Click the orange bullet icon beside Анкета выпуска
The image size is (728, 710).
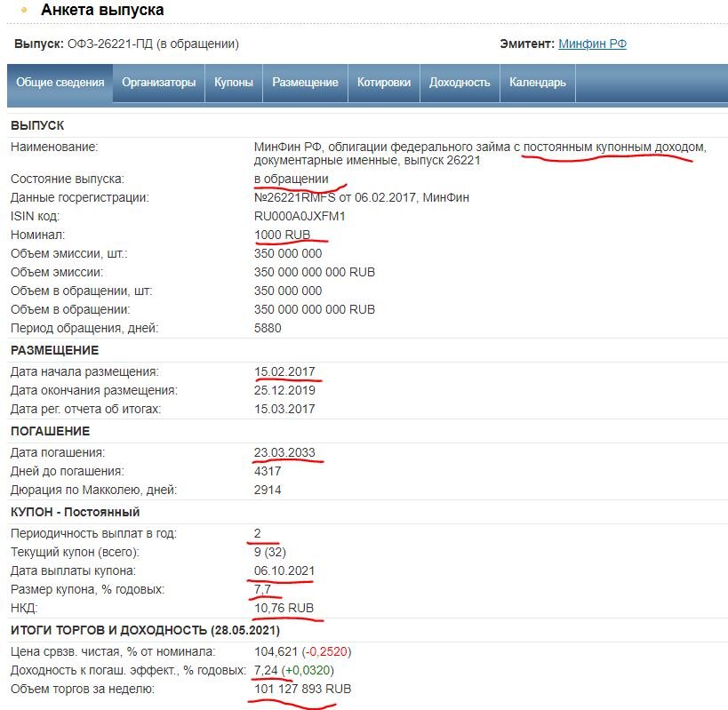coord(22,12)
